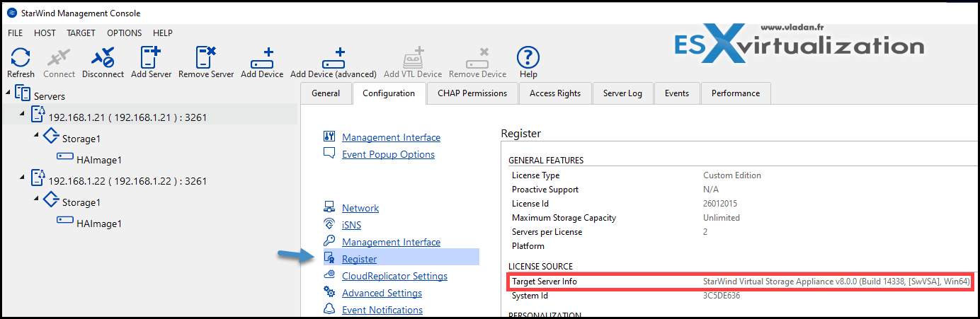This screenshot has width=980, height=319.
Task: Click the Remove Device toolbar icon
Action: (x=477, y=58)
